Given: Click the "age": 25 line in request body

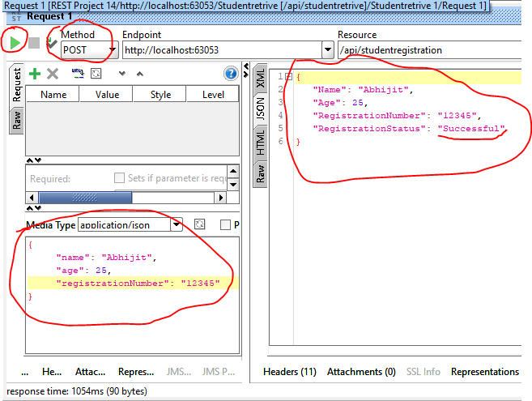Looking at the screenshot, I should click(x=83, y=271).
